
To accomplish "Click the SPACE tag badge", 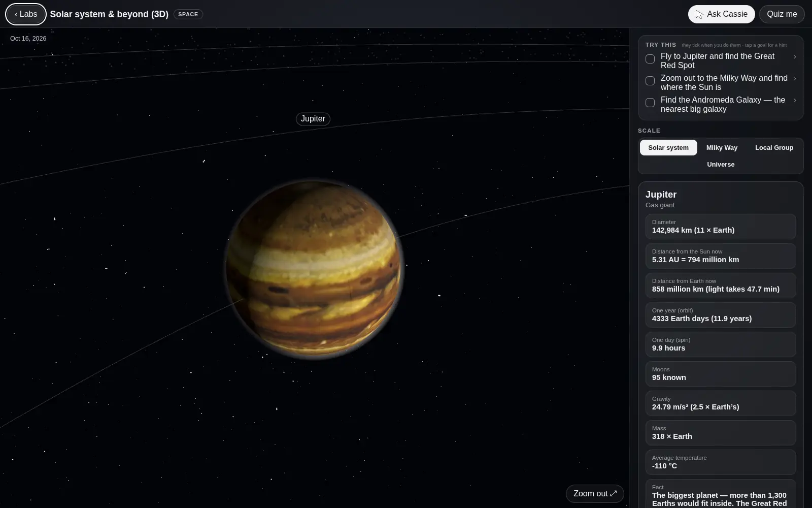I will point(188,14).
